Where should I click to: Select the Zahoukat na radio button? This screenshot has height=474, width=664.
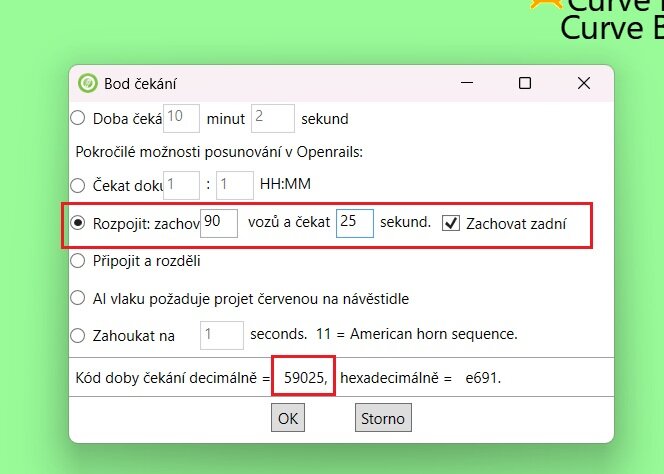click(78, 335)
